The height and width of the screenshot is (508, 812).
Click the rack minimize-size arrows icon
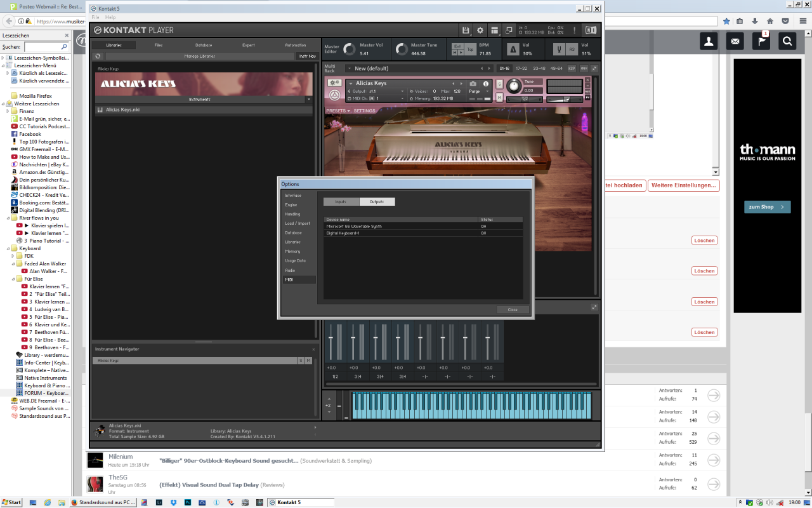[x=594, y=69]
